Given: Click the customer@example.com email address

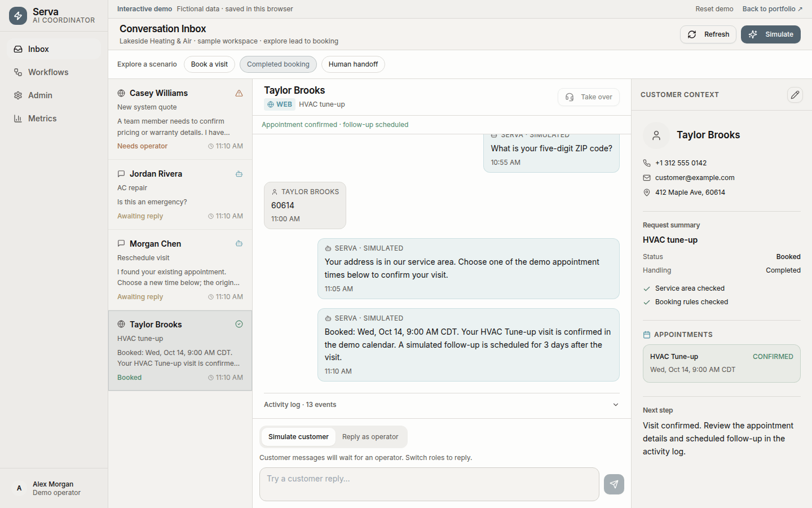Looking at the screenshot, I should coord(695,178).
